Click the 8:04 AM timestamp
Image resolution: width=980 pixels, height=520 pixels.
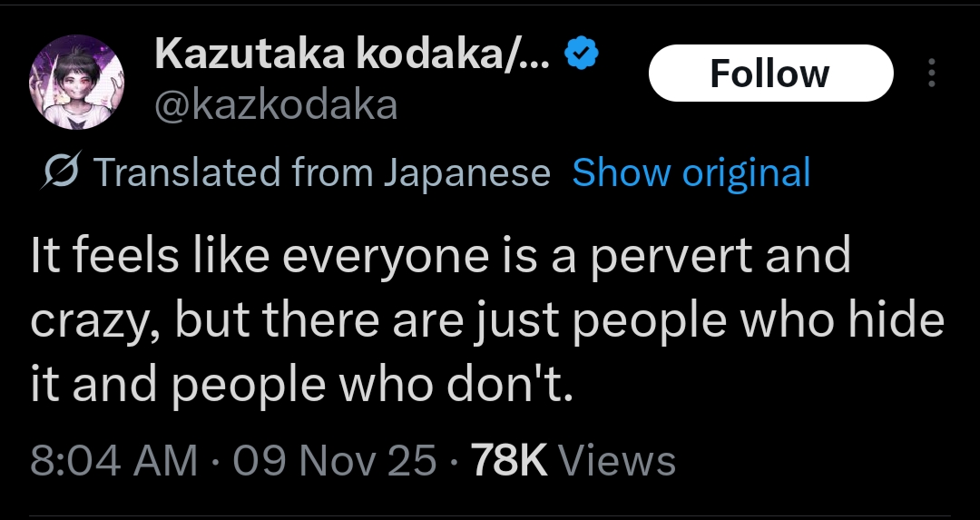point(113,461)
